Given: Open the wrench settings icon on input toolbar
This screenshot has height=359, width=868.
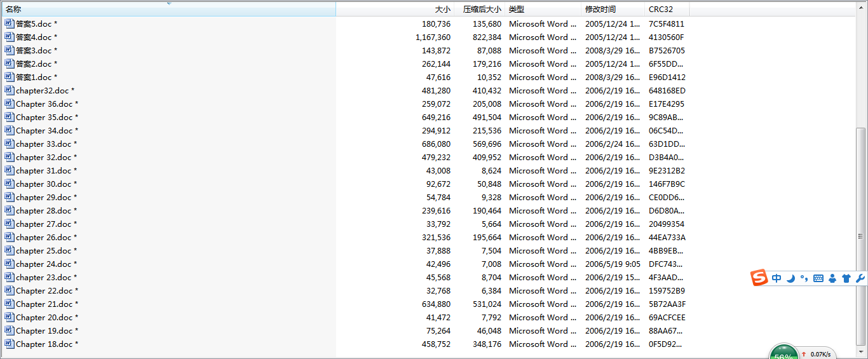Looking at the screenshot, I should tap(860, 278).
